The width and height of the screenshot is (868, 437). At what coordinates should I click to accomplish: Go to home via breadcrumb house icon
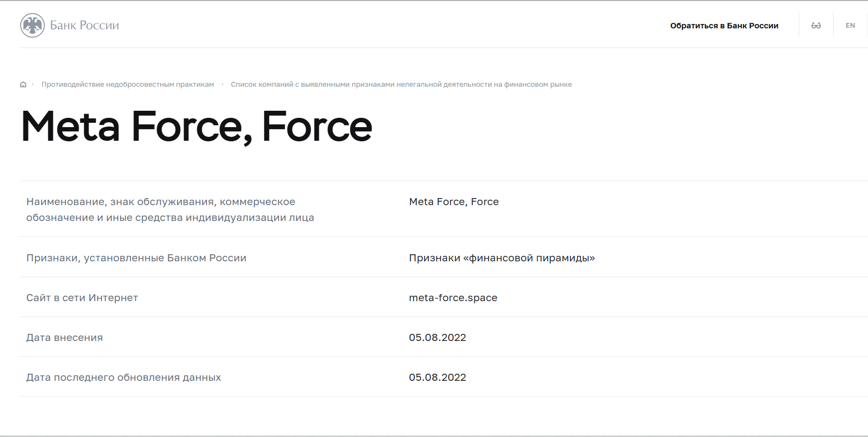coord(23,85)
